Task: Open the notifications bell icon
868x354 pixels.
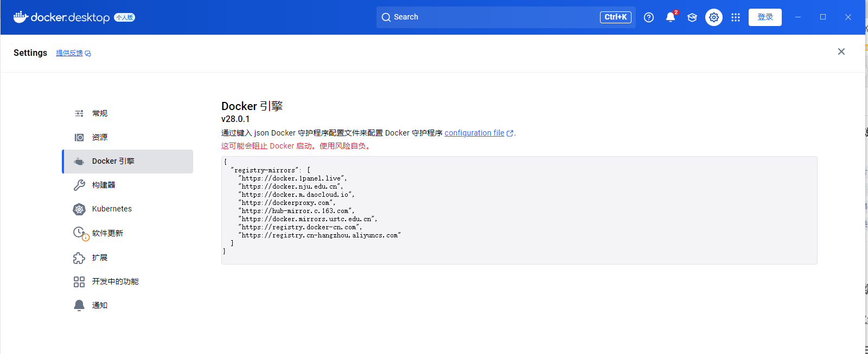Action: coord(671,17)
